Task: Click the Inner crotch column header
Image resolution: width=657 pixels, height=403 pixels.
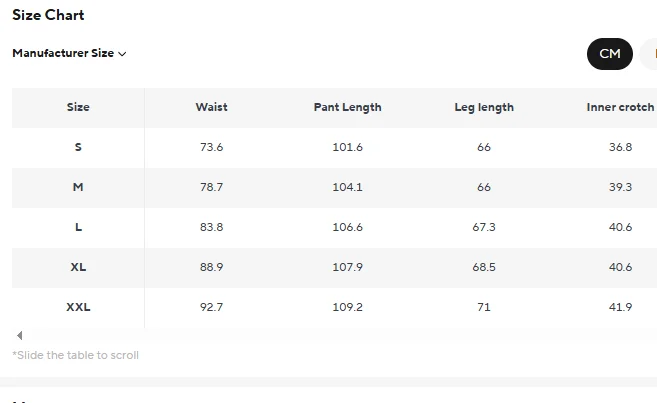Action: coord(620,107)
